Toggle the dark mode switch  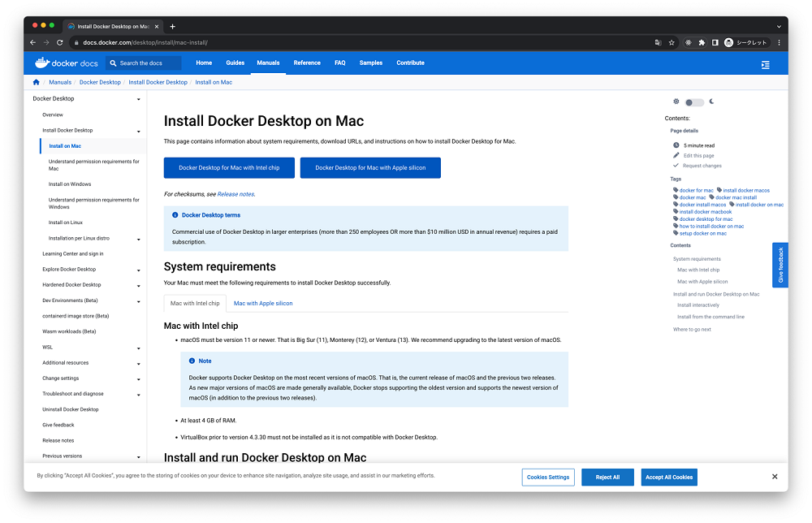tap(694, 102)
